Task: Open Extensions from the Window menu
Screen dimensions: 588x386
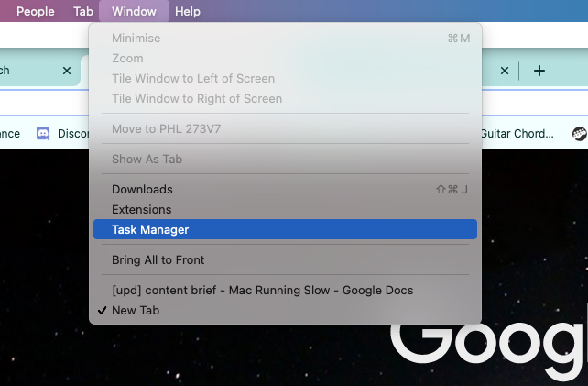Action: (285, 210)
